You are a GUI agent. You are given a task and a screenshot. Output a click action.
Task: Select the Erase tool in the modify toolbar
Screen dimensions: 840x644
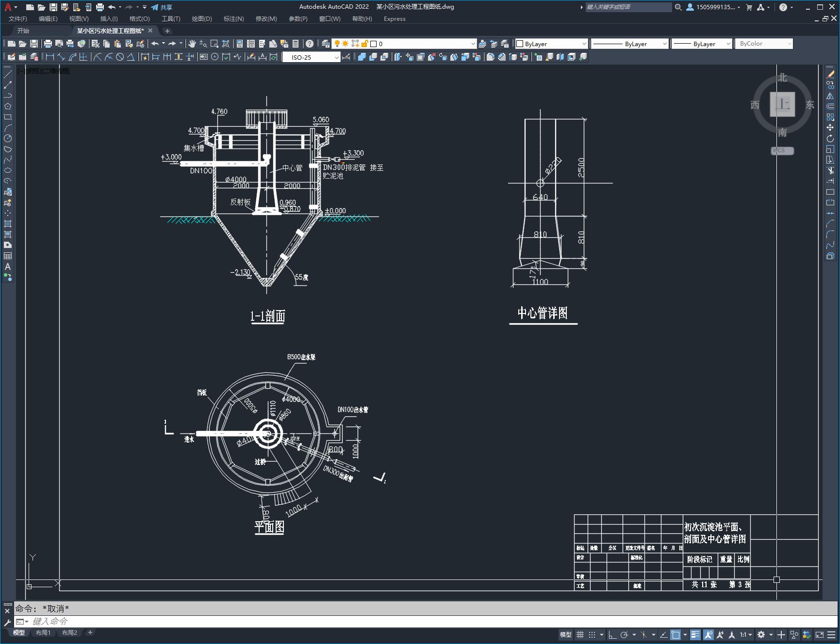click(830, 74)
